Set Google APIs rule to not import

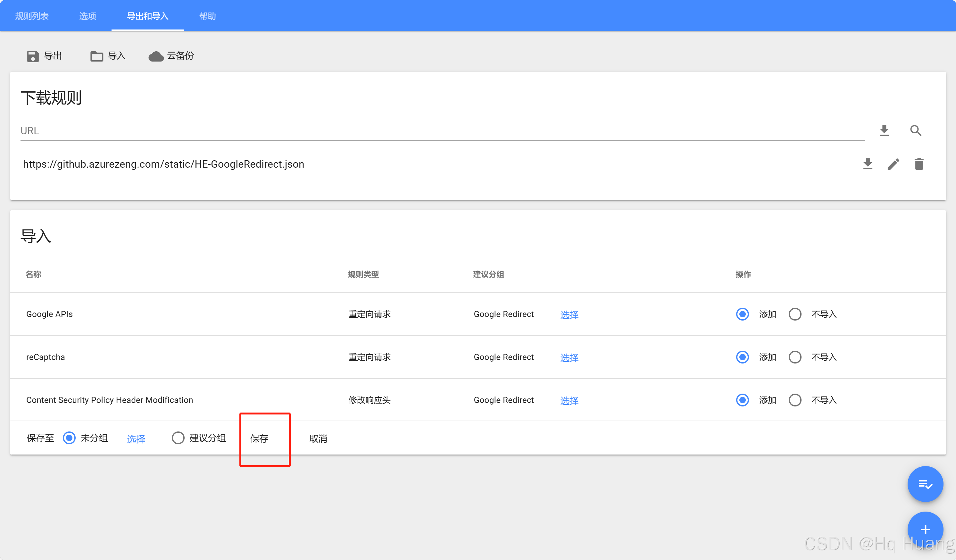(795, 314)
